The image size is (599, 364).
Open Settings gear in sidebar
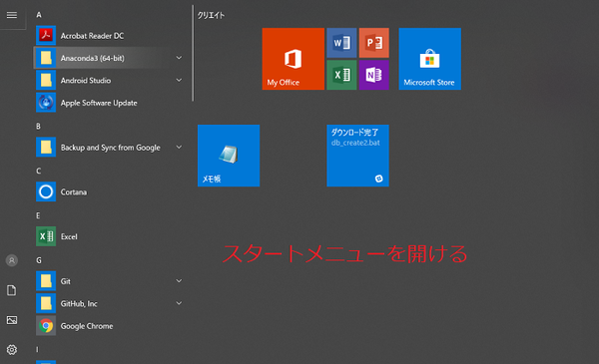click(12, 349)
